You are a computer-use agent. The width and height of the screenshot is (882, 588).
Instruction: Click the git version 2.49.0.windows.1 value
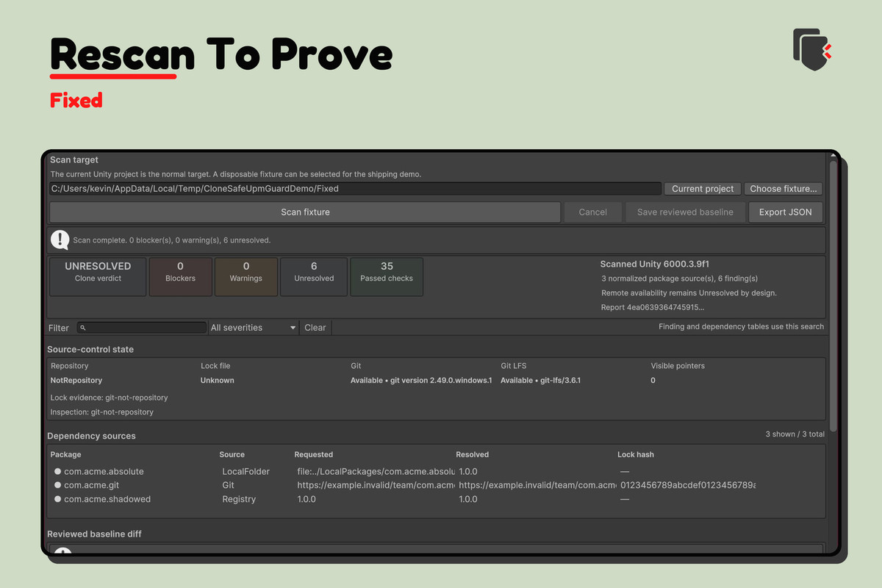(x=421, y=381)
